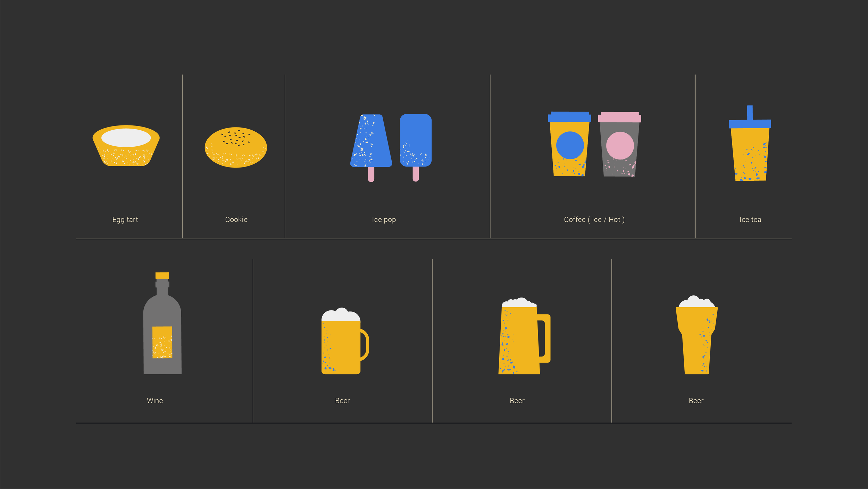The width and height of the screenshot is (868, 489).
Task: Click the blue circle on the yellow coffee cup
Action: 570,145
